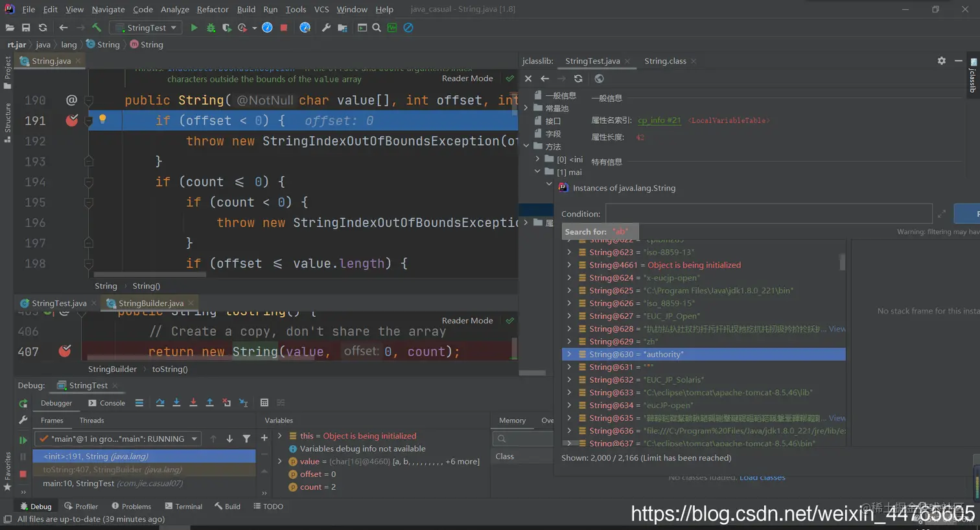Toggle breakpoint on line 191
The width and height of the screenshot is (980, 530).
coord(72,121)
